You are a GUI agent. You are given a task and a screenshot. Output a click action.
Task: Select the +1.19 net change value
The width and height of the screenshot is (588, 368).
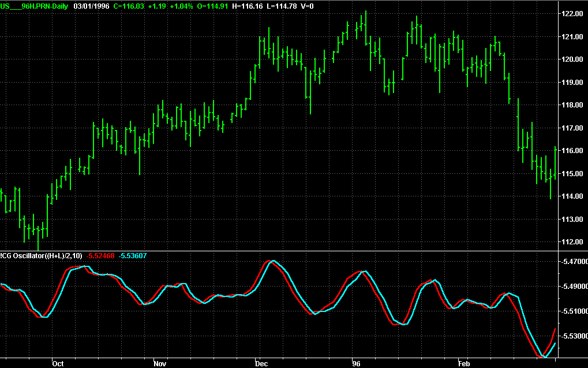coord(157,6)
